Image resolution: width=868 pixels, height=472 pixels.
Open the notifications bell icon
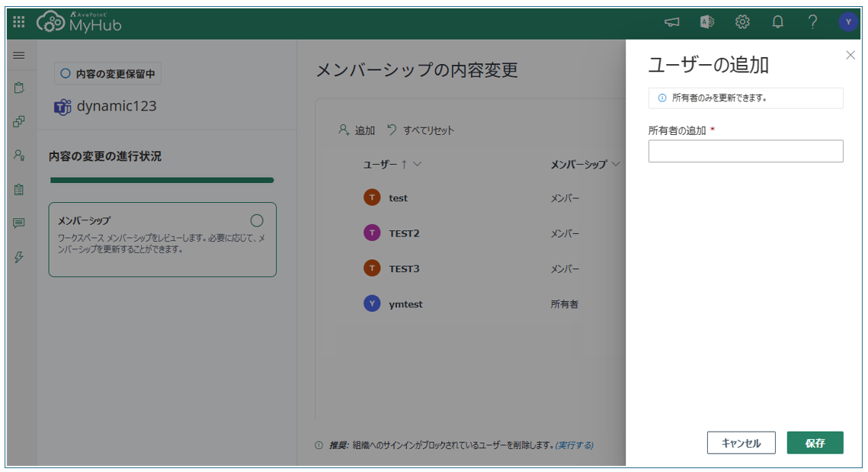[778, 21]
